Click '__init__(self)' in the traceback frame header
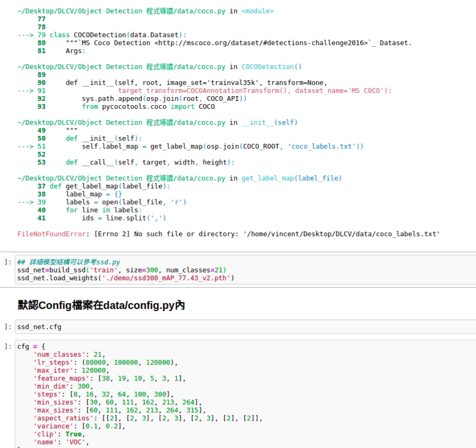Viewport: 476px width, 448px height. click(269, 123)
